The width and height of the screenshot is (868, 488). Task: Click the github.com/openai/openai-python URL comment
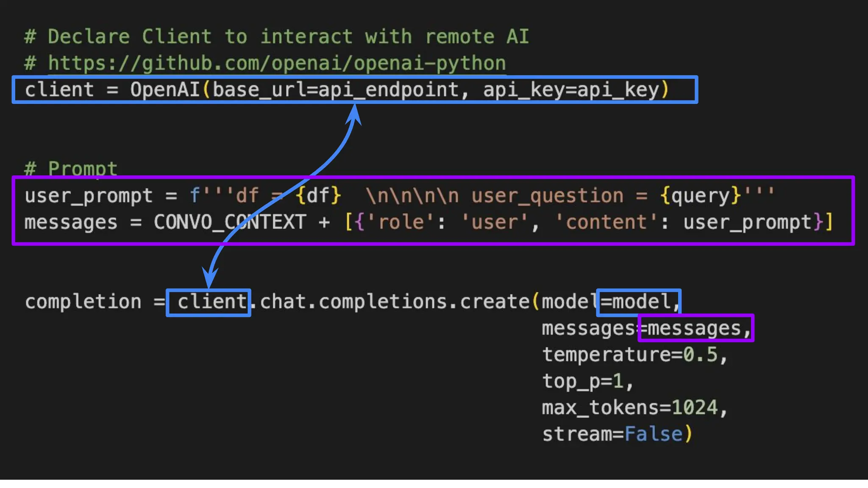tap(277, 64)
